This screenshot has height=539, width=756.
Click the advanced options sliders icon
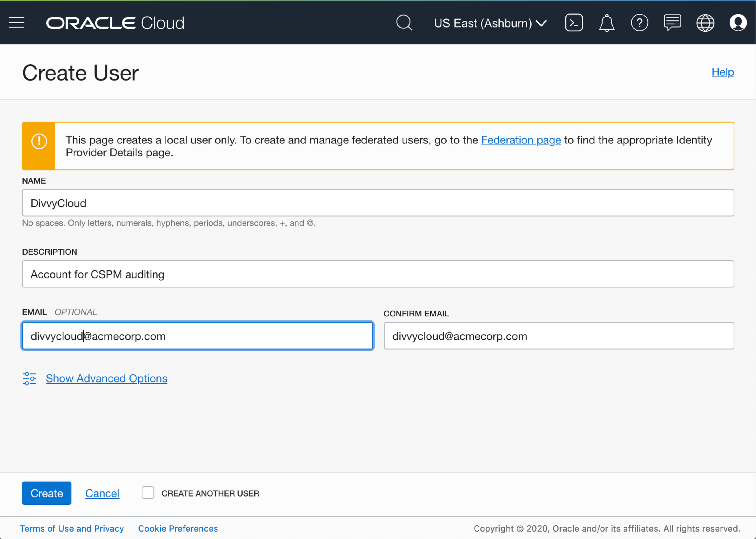point(29,378)
